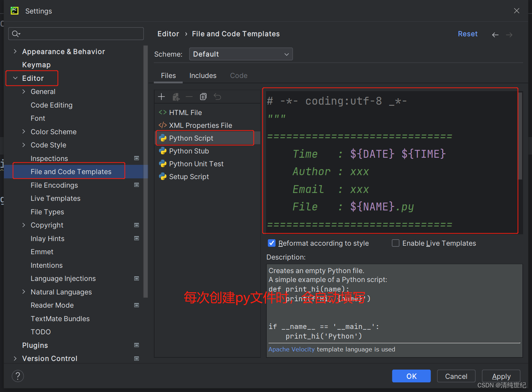Focus the settings search field
The height and width of the screenshot is (392, 532).
click(76, 34)
